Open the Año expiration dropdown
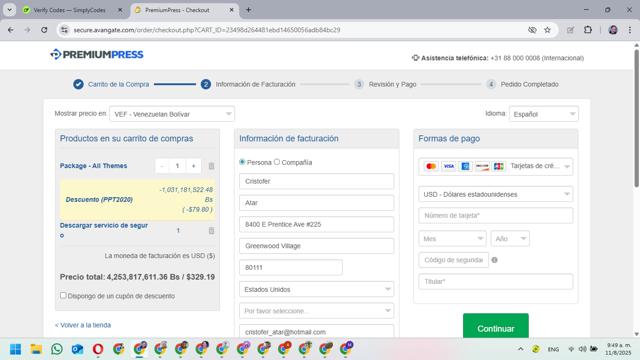The image size is (640, 360). pos(510,239)
